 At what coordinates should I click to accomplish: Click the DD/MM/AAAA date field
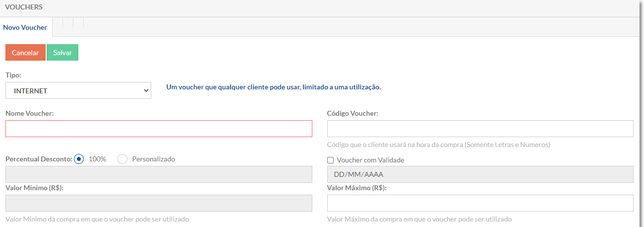[480, 174]
